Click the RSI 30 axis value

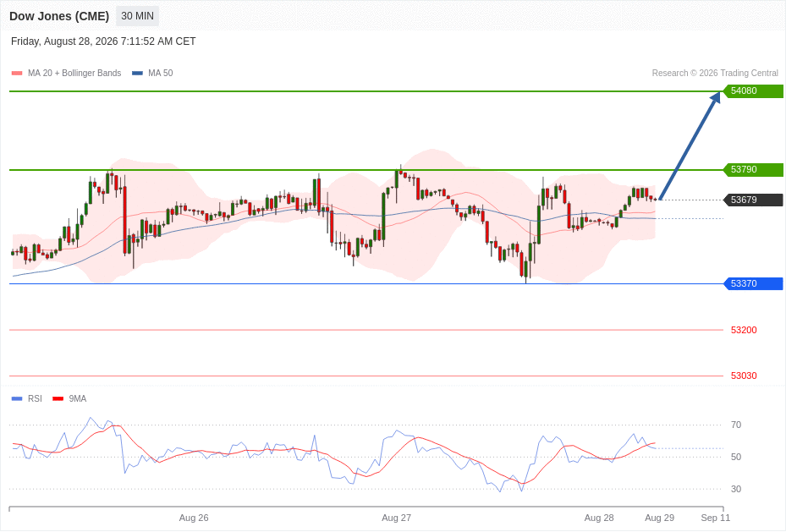(736, 489)
